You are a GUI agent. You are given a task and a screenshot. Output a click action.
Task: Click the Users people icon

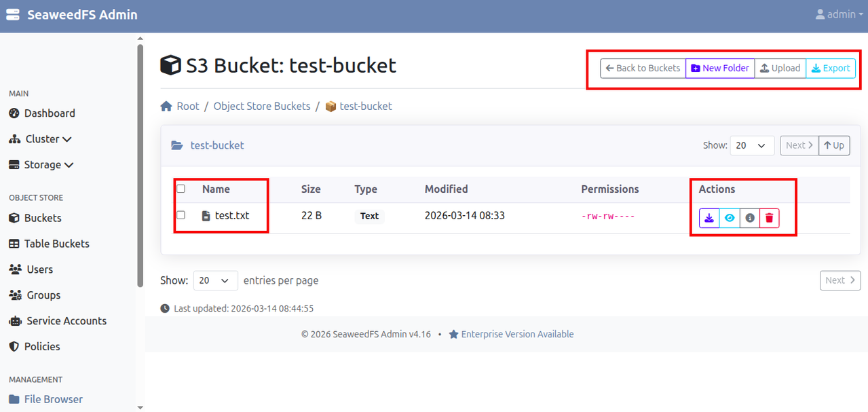tap(15, 269)
